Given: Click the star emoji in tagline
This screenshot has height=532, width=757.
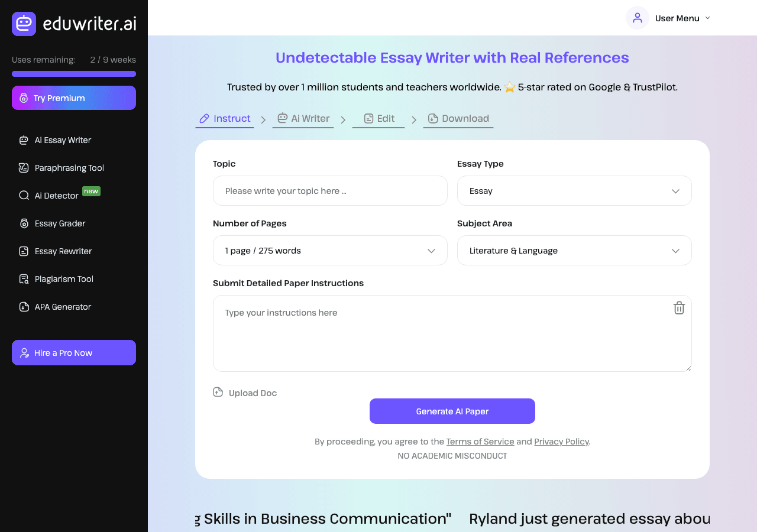Looking at the screenshot, I should 510,87.
